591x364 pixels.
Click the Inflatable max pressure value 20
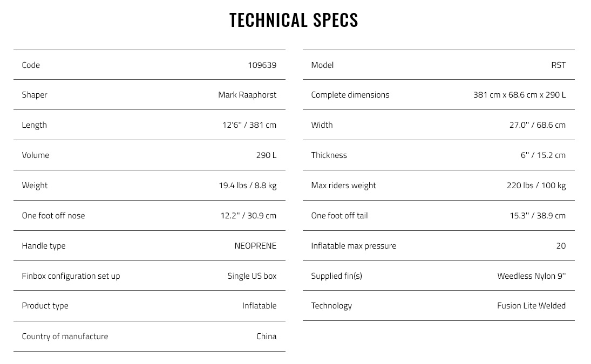coord(561,246)
